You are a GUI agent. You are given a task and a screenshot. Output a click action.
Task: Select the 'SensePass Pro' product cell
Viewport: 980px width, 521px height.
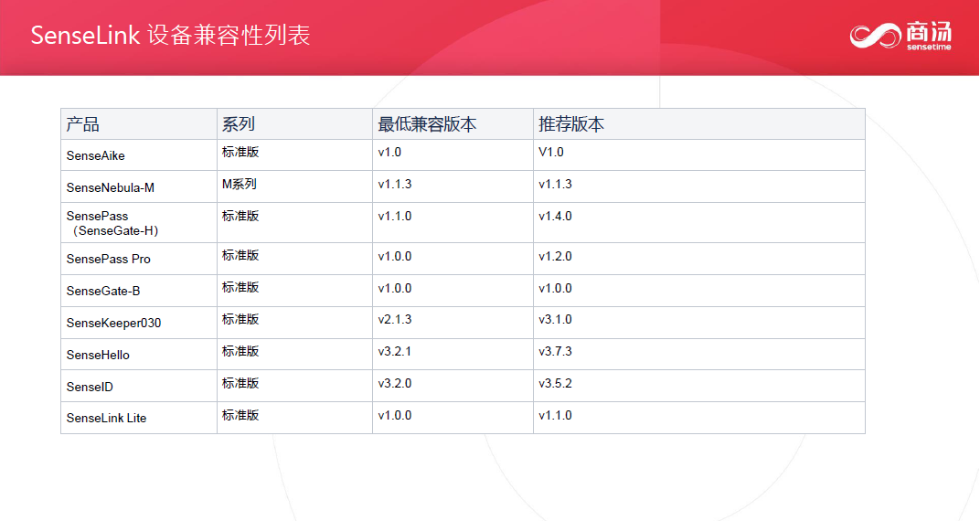139,259
